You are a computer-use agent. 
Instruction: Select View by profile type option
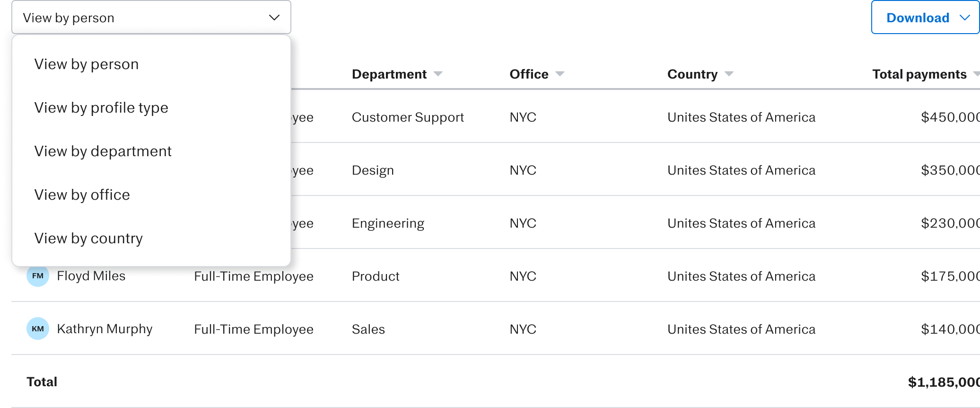click(101, 107)
